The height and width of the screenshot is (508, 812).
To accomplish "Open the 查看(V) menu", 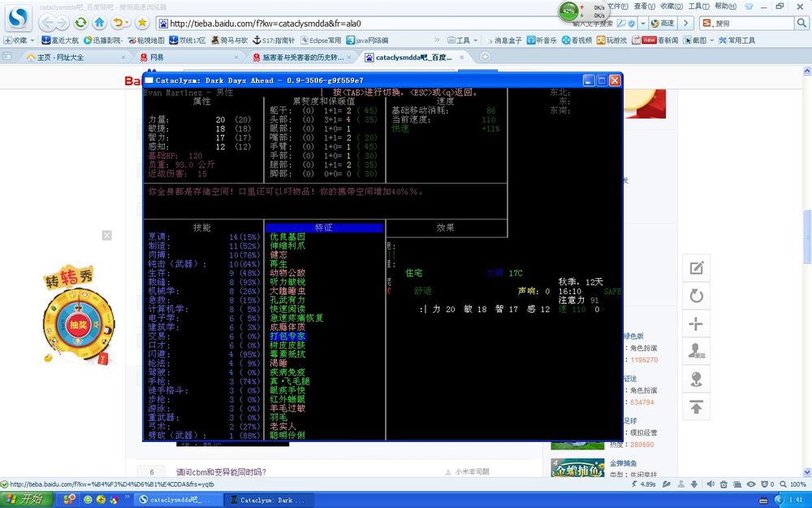I will (x=644, y=7).
